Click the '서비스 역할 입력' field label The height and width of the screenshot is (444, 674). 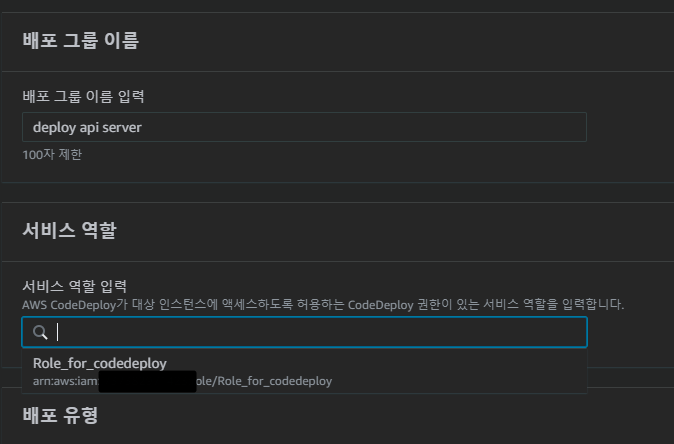point(74,286)
